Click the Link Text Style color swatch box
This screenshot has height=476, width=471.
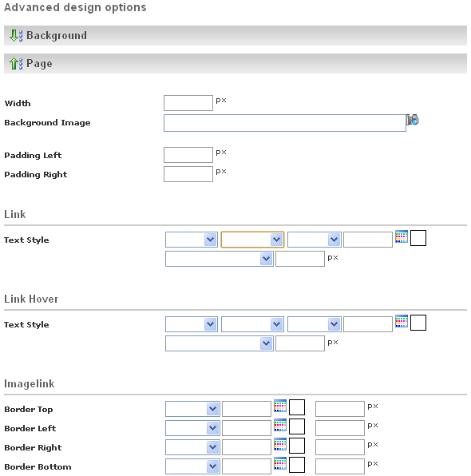pos(418,238)
